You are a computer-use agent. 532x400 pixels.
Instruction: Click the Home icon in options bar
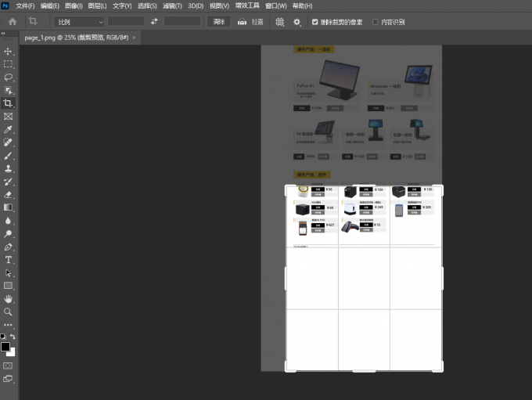pos(13,22)
